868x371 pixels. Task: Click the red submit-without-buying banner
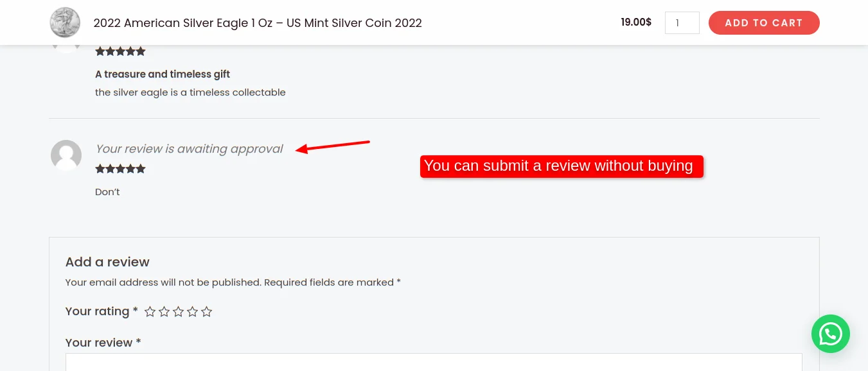point(562,166)
